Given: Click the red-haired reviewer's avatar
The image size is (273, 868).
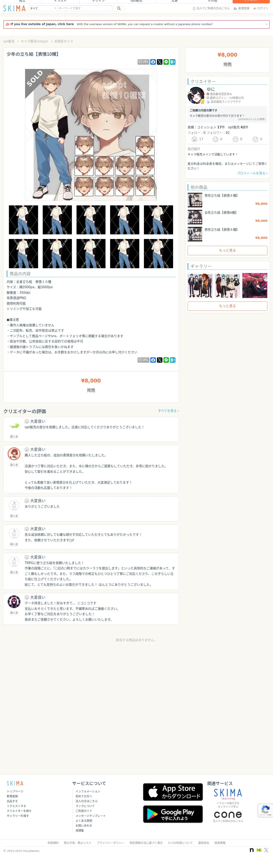Looking at the screenshot, I should (x=14, y=454).
